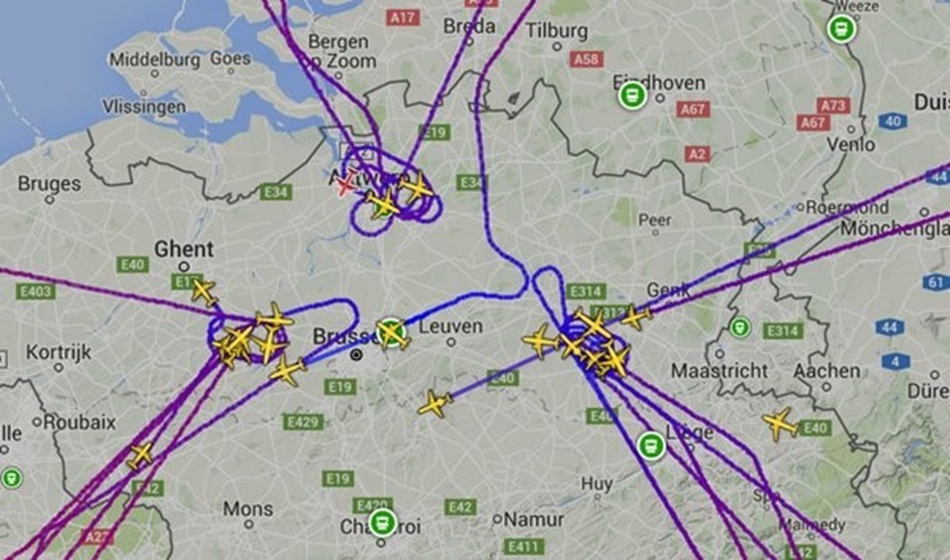Select the aircraft near Genk

[635, 317]
